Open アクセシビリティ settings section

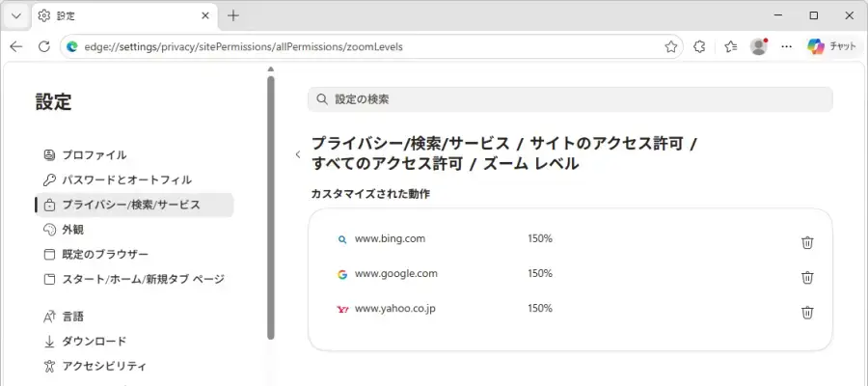click(x=134, y=366)
